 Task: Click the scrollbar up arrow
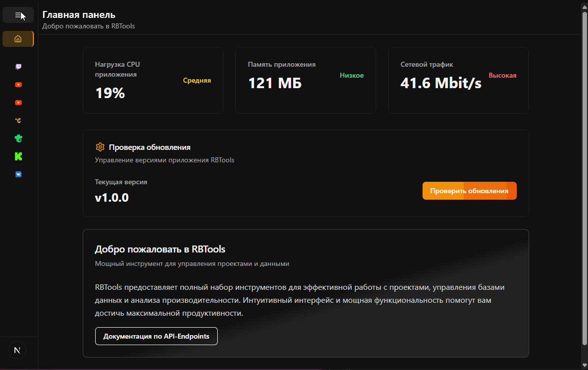[x=585, y=6]
